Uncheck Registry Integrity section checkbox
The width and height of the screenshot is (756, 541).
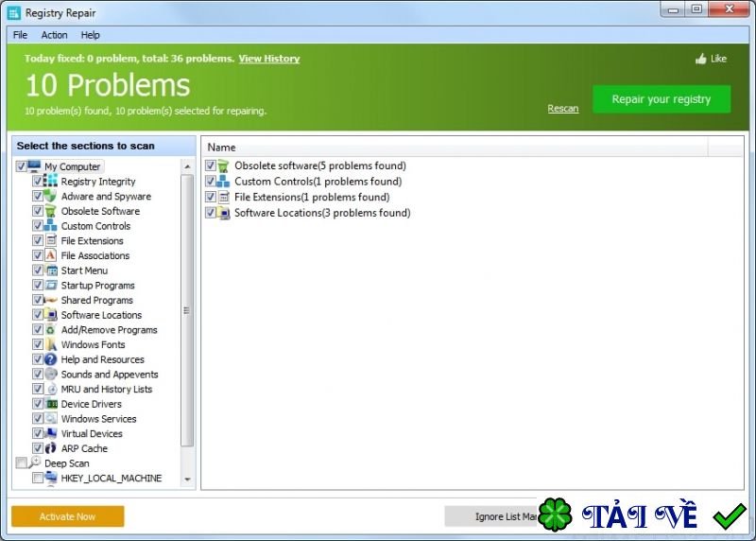point(38,182)
